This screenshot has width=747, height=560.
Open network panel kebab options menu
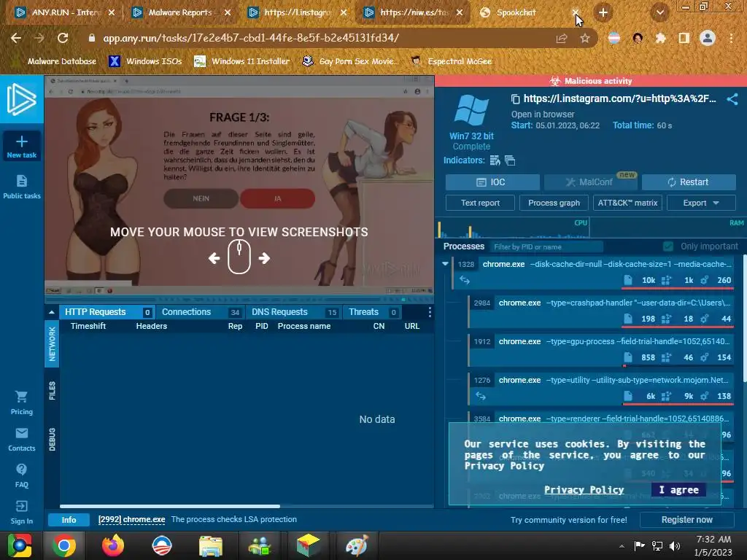pyautogui.click(x=430, y=312)
